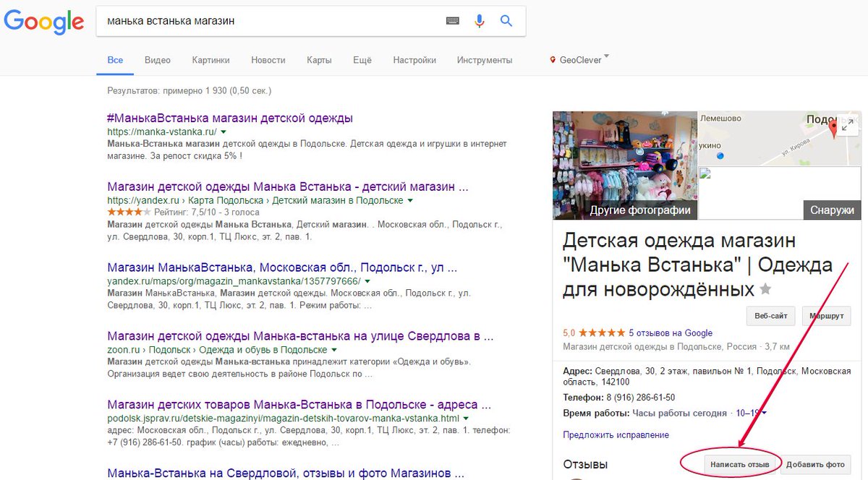Click the Маршрут button
The width and height of the screenshot is (868, 480).
point(827,316)
